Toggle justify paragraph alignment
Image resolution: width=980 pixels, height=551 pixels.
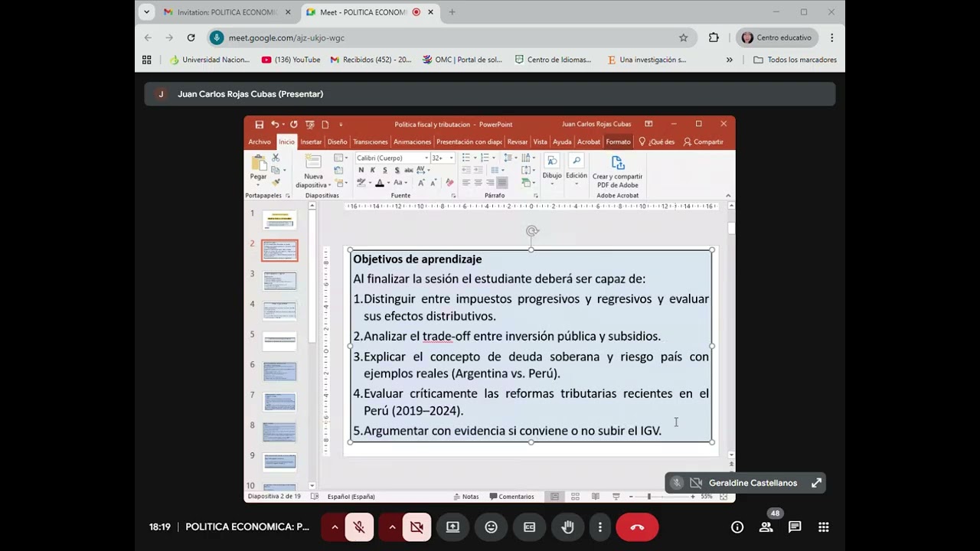(502, 183)
